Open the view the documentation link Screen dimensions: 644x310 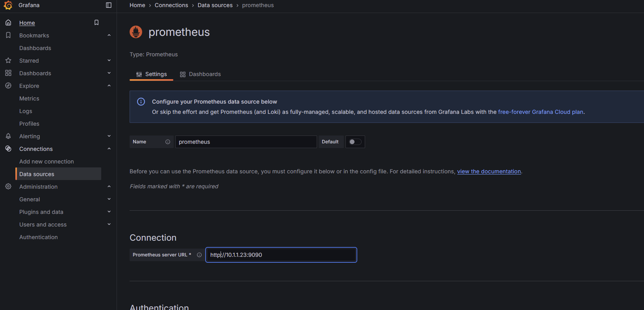(489, 171)
